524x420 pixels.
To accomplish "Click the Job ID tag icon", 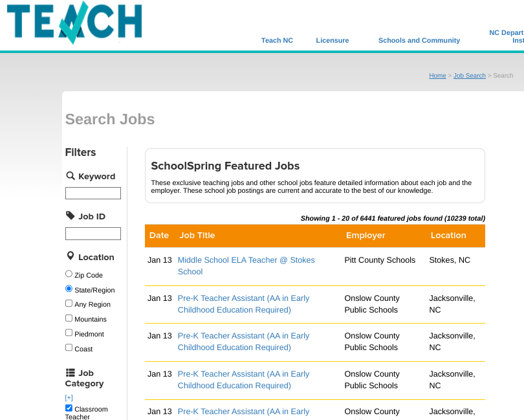I will coord(71,216).
